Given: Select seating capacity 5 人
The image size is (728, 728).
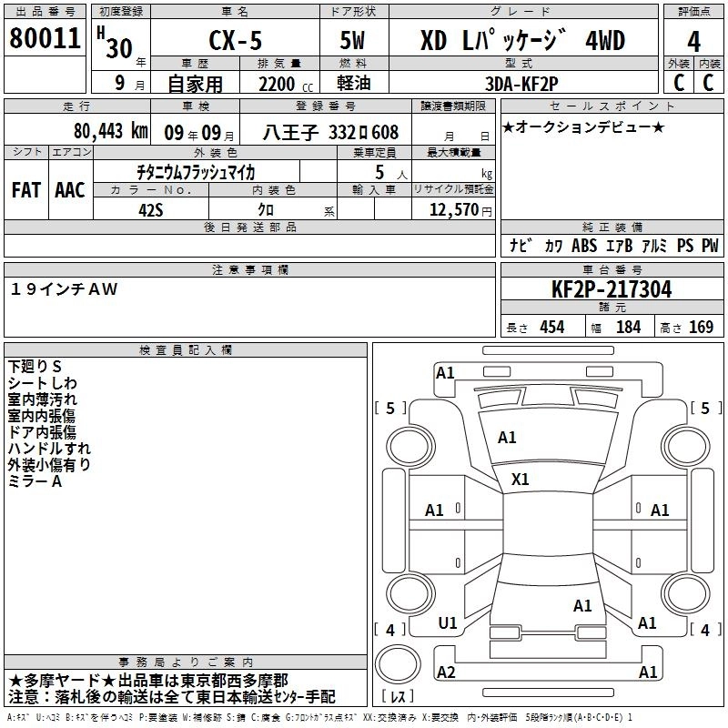Looking at the screenshot, I should pyautogui.click(x=391, y=172).
